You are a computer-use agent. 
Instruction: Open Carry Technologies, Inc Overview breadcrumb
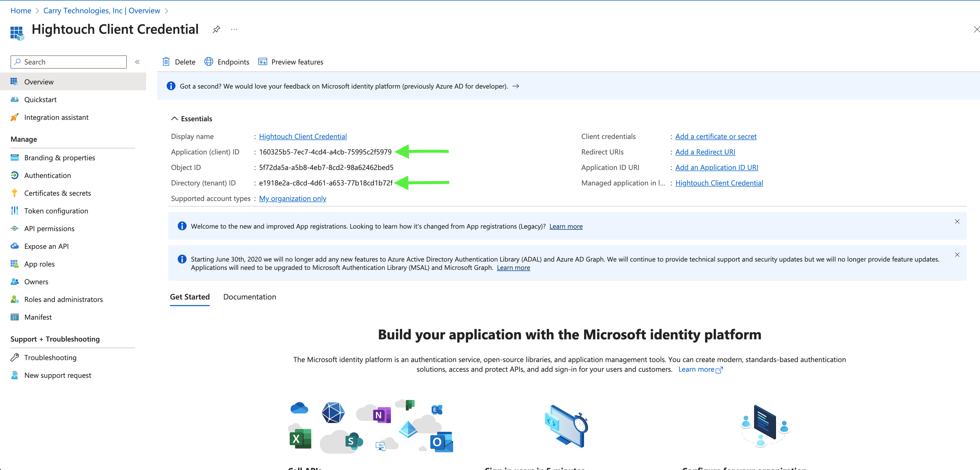[102, 11]
